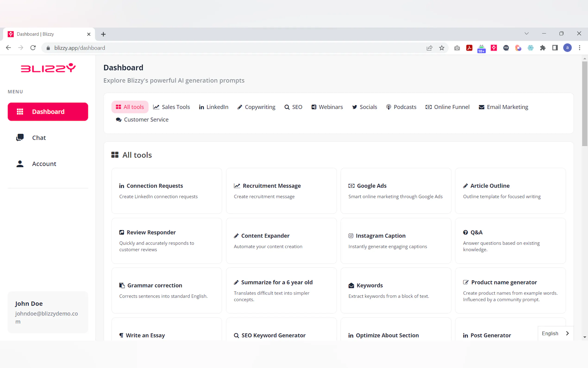Viewport: 588px width, 368px height.
Task: Click the Adobe Acrobat extension icon
Action: coord(469,48)
